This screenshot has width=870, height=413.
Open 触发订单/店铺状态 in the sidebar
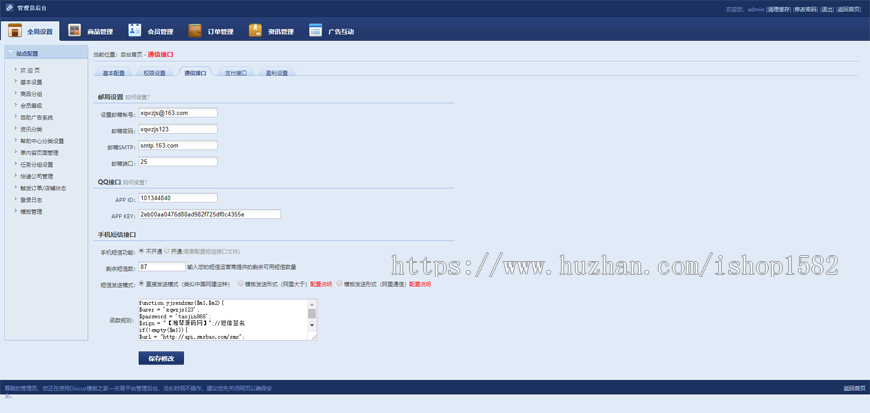pyautogui.click(x=43, y=188)
